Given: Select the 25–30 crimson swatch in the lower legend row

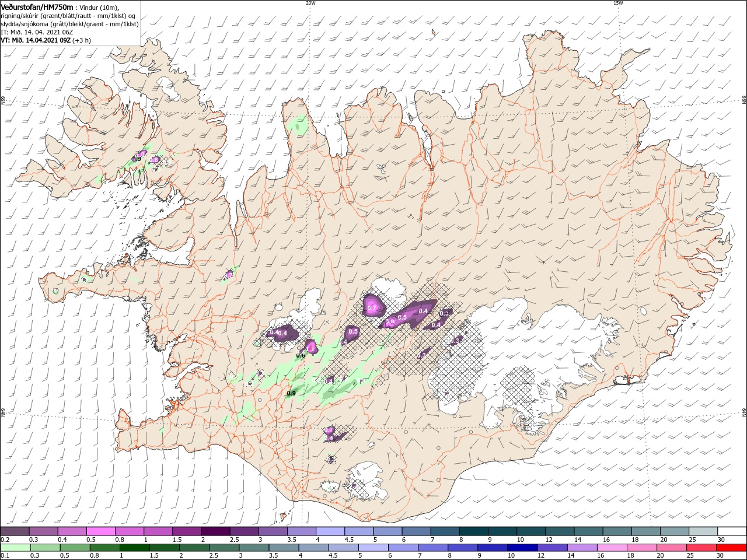Looking at the screenshot, I should (x=701, y=548).
